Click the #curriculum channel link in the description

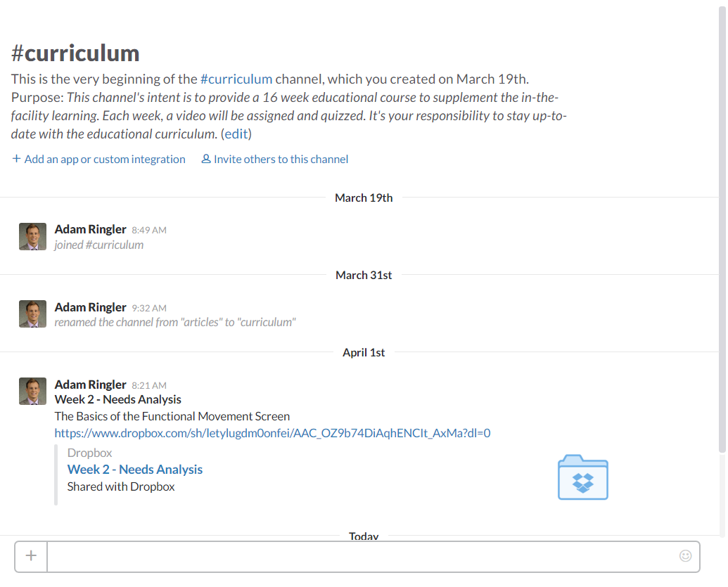[236, 79]
